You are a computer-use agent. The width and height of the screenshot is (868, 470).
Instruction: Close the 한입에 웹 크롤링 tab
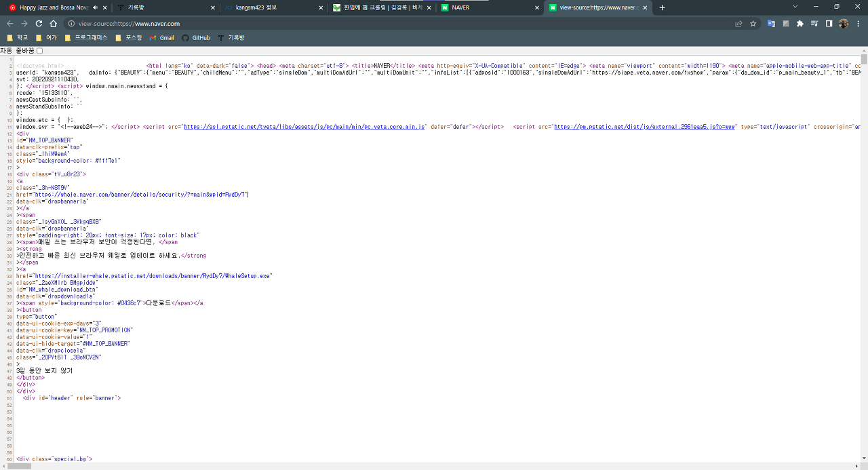[429, 7]
